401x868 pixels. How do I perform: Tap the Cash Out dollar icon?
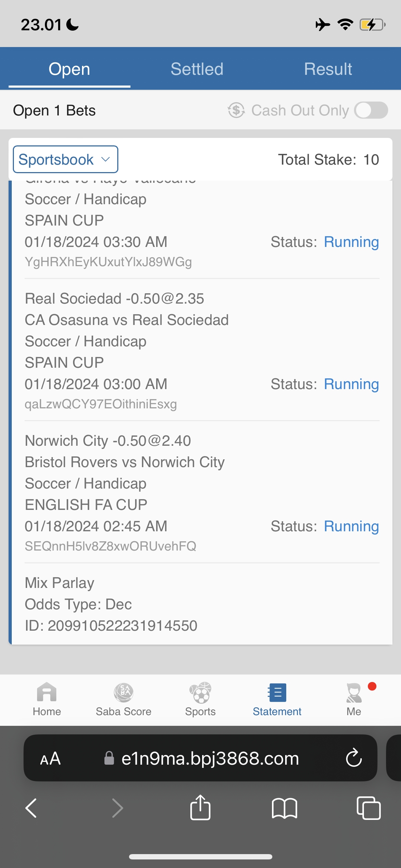click(x=236, y=110)
